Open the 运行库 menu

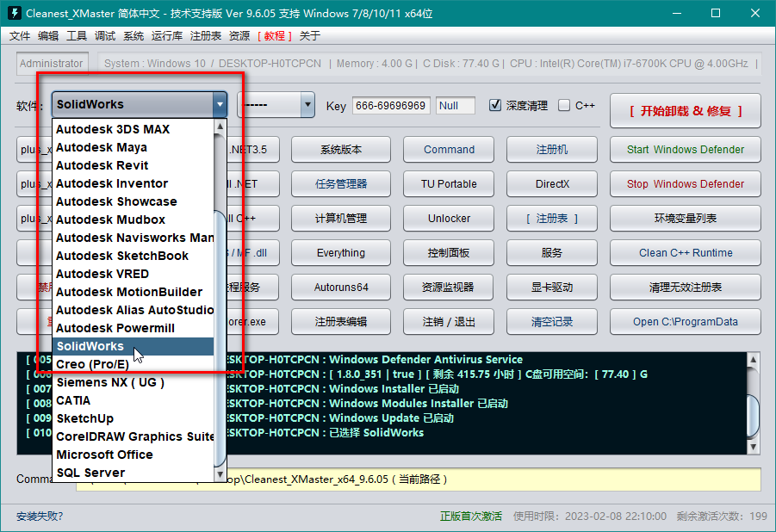(x=167, y=35)
